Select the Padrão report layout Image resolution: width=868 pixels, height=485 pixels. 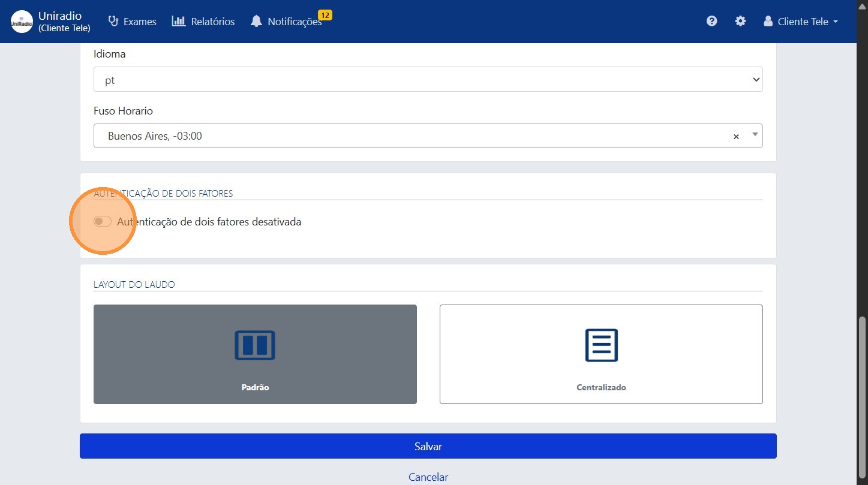pos(255,354)
